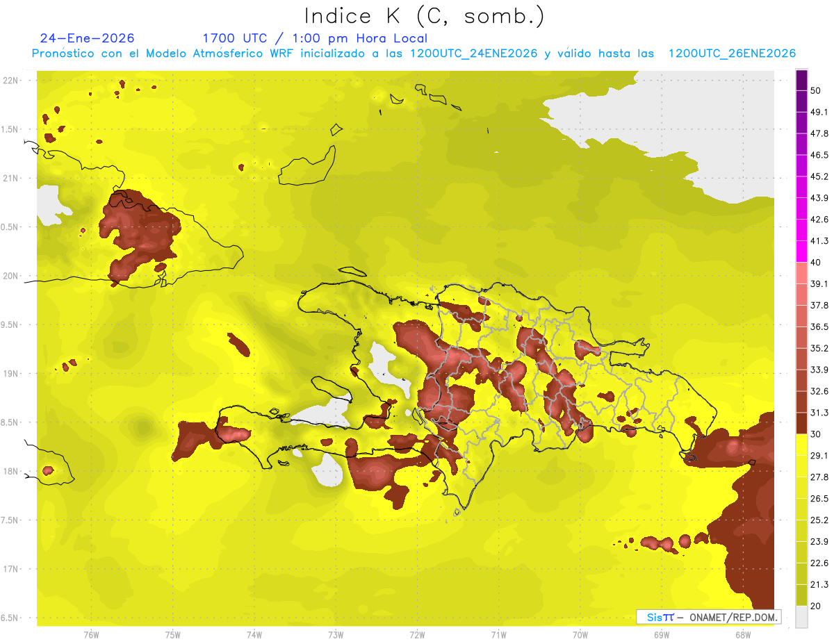
Task: Select the colorbar value "26.5"
Action: point(819,499)
